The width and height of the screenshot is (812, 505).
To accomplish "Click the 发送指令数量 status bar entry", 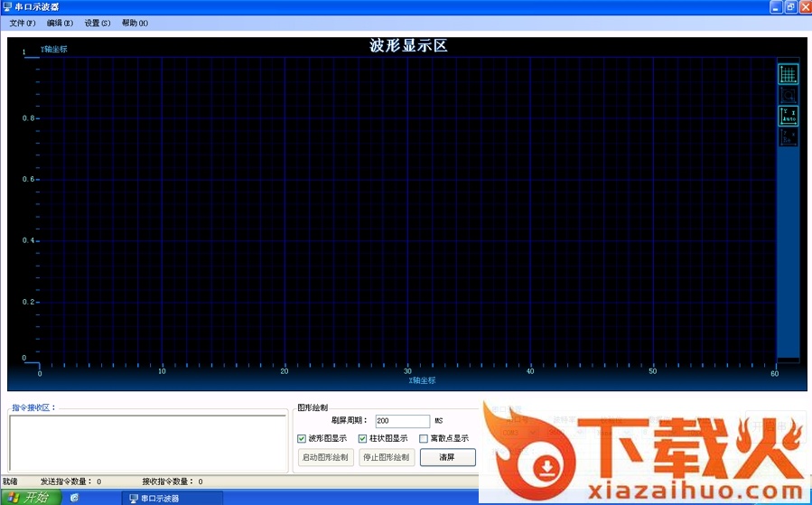I will coord(71,482).
